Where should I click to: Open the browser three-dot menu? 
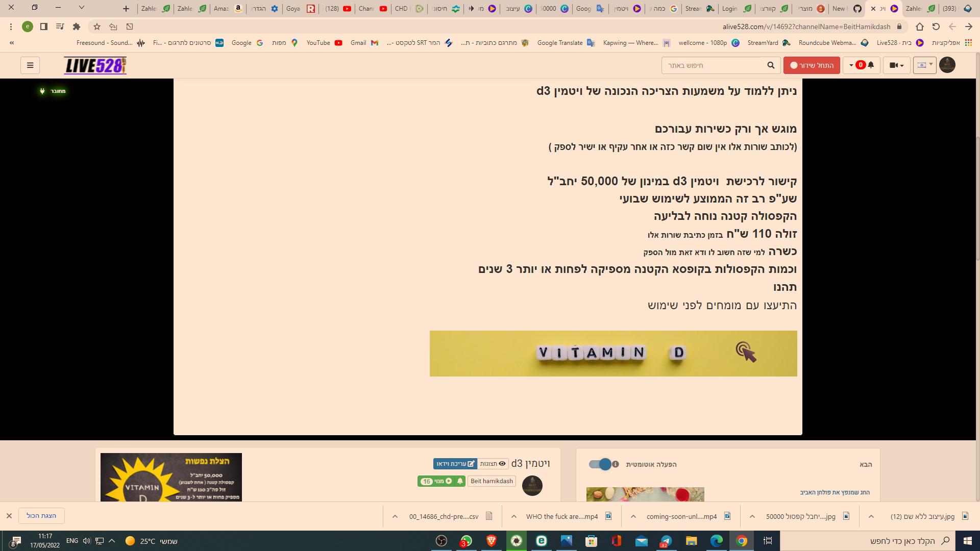point(11,27)
